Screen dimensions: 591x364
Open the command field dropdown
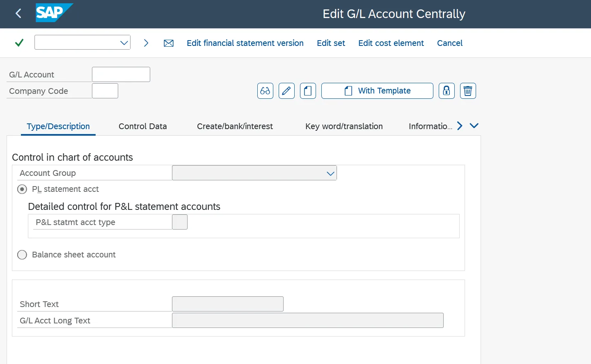pyautogui.click(x=124, y=43)
